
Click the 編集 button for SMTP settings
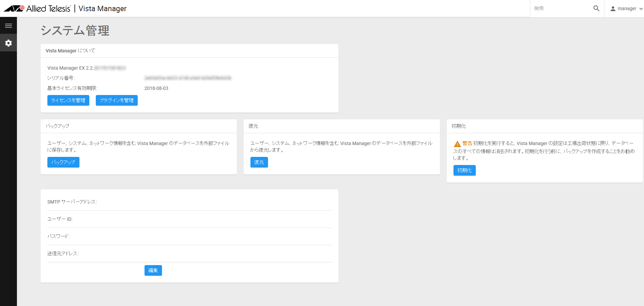[x=153, y=270]
